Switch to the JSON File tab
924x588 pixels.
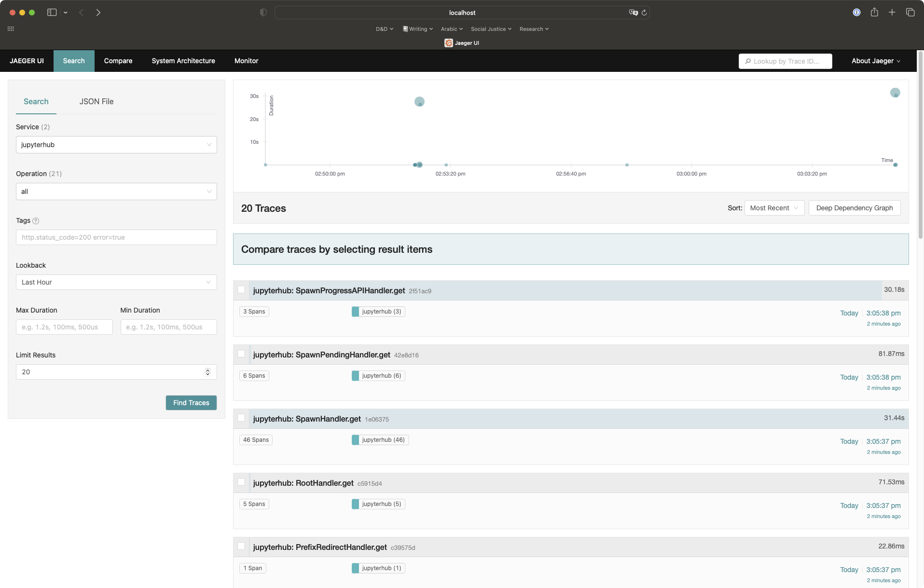click(97, 101)
